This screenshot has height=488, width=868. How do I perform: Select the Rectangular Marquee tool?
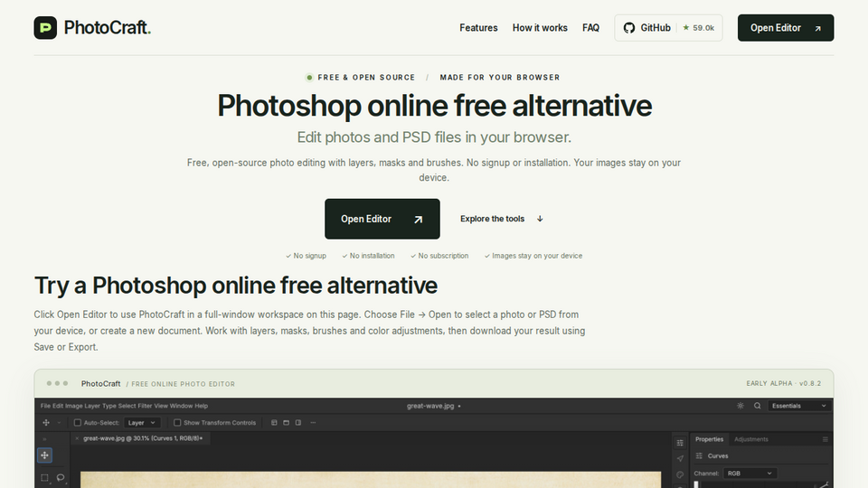(45, 477)
